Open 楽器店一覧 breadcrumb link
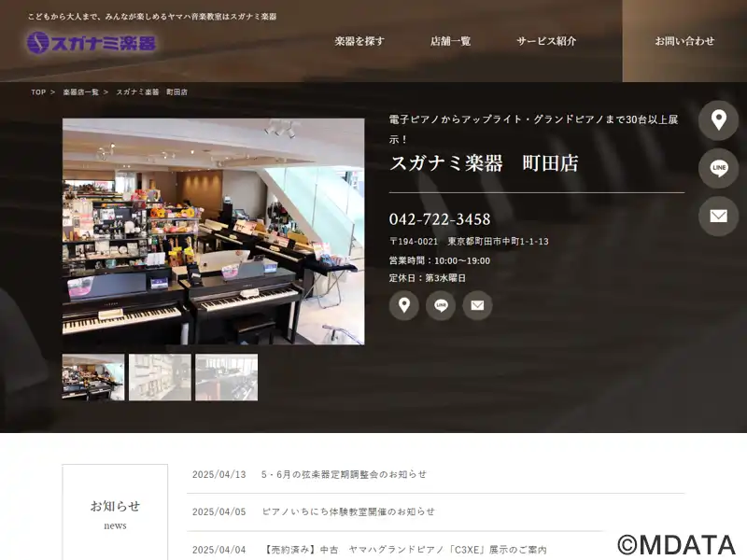747x560 pixels. point(80,92)
